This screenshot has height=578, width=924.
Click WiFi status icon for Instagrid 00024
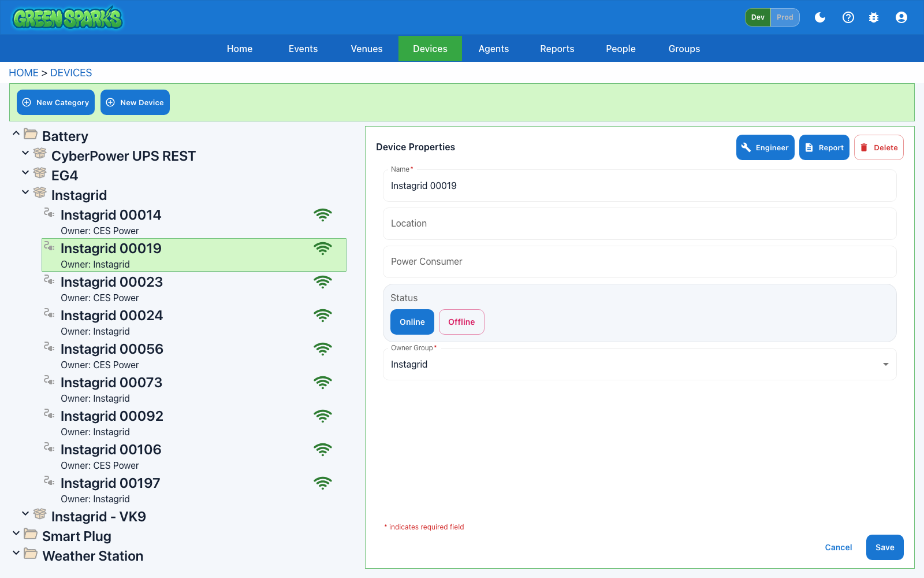323,316
